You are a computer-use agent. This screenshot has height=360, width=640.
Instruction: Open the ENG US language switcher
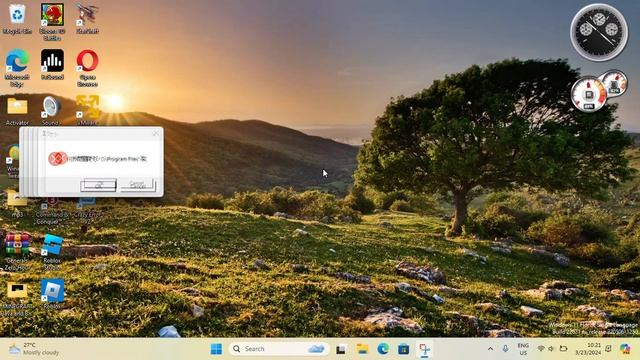pyautogui.click(x=523, y=349)
